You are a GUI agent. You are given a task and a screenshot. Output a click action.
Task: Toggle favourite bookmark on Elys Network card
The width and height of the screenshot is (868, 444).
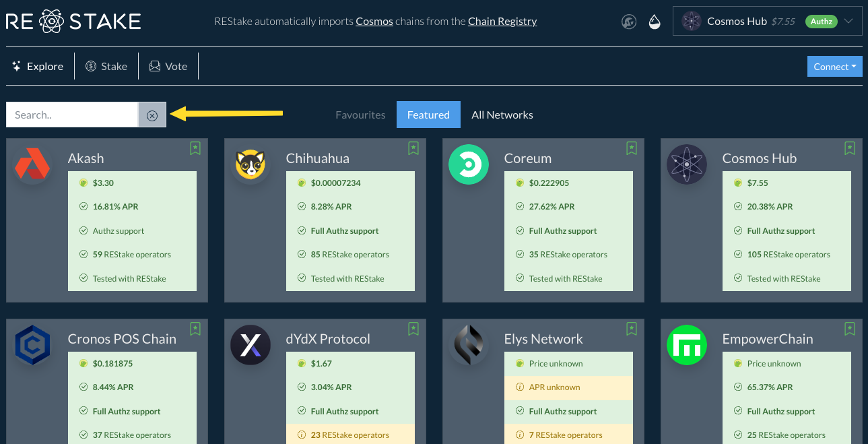(x=632, y=329)
